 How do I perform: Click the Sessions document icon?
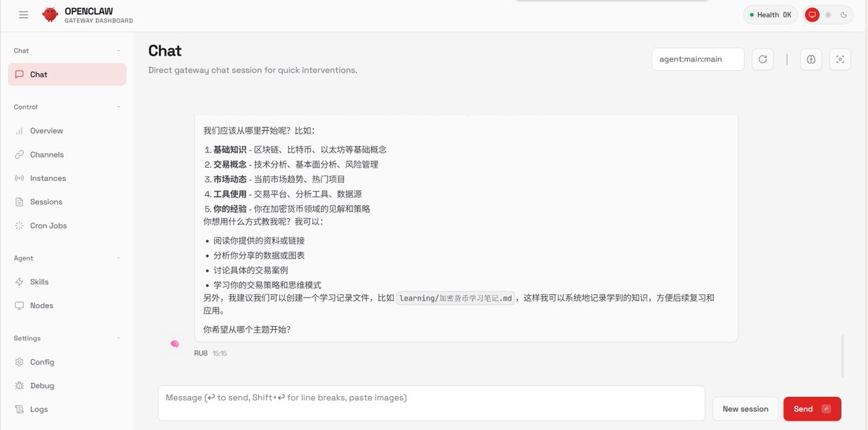20,202
